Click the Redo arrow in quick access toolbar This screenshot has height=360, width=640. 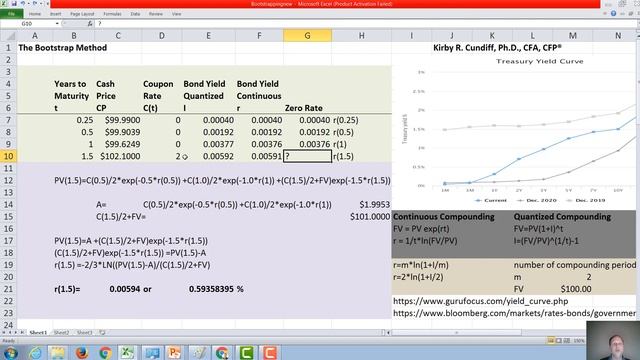[35, 4]
